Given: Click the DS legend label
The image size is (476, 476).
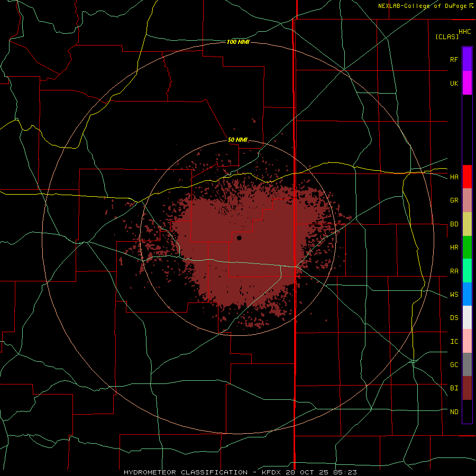Looking at the screenshot, I should click(x=454, y=318).
